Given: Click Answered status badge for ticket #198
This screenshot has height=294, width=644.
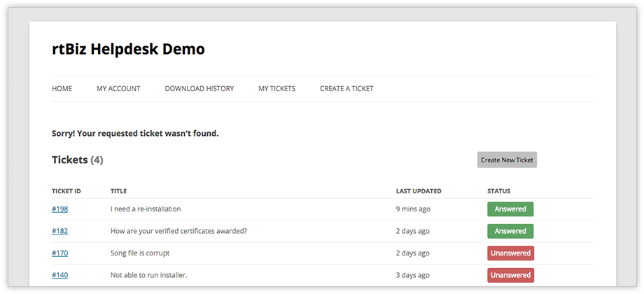Looking at the screenshot, I should point(510,209).
